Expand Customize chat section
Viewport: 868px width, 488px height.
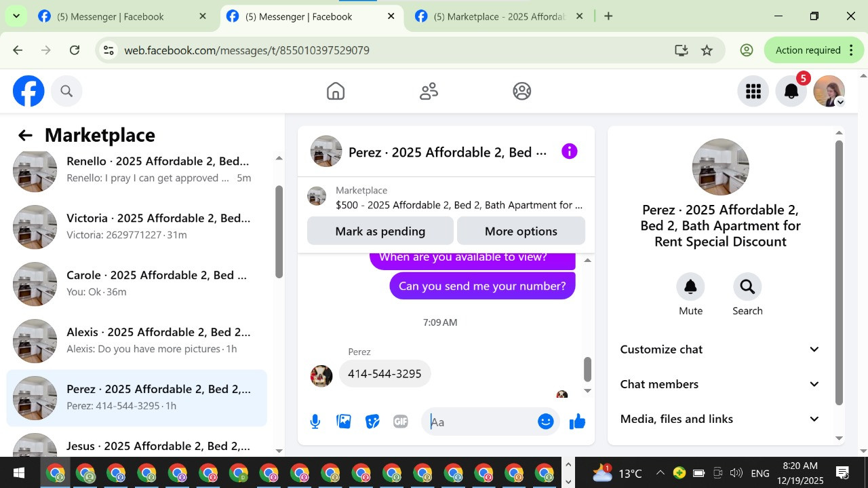pos(720,350)
